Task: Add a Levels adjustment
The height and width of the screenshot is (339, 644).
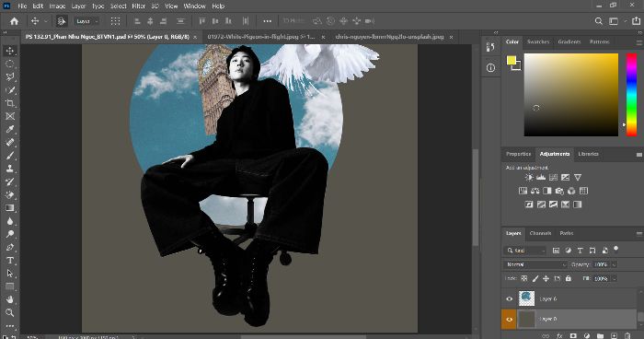Action: 541,177
